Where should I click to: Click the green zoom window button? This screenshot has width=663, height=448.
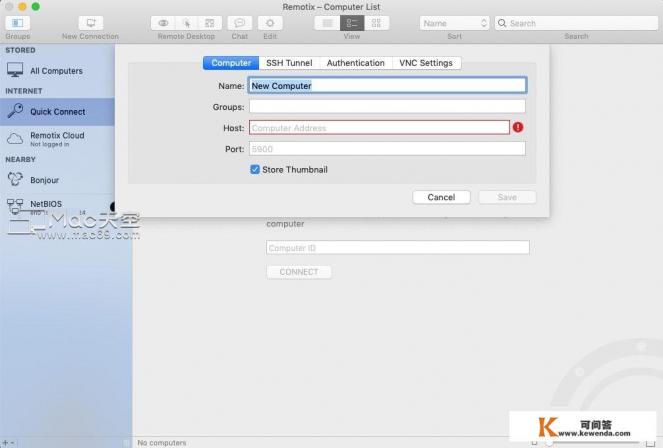(x=36, y=6)
